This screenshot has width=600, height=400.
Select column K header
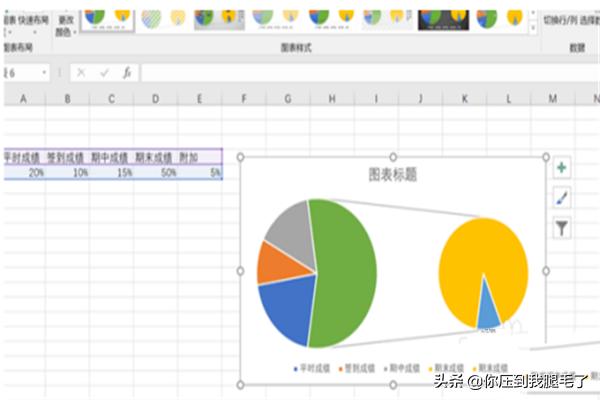[x=465, y=99]
